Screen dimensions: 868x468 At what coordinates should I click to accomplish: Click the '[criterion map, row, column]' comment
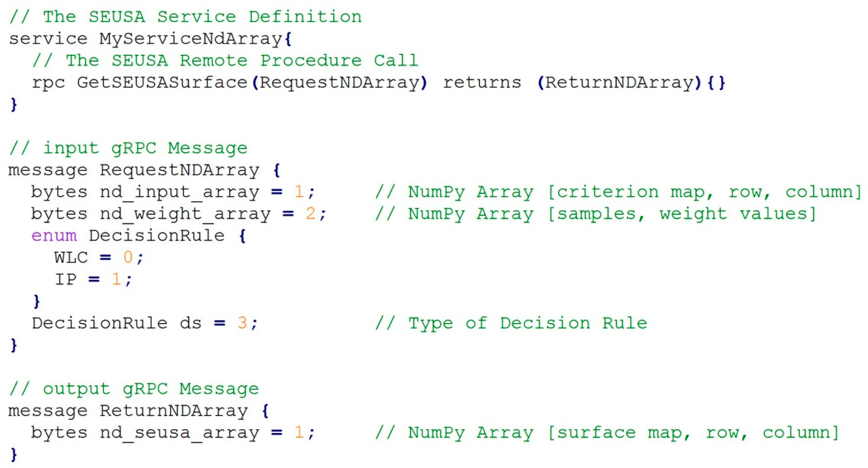pyautogui.click(x=704, y=192)
